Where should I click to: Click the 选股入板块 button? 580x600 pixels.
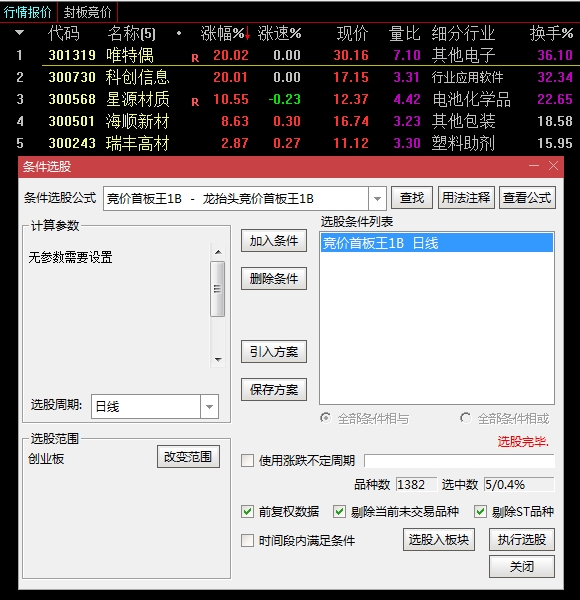click(x=439, y=540)
